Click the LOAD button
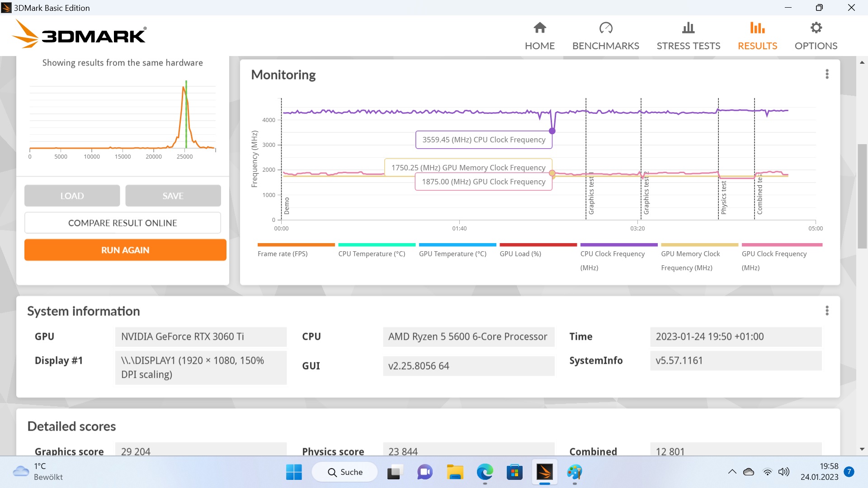 pyautogui.click(x=72, y=196)
